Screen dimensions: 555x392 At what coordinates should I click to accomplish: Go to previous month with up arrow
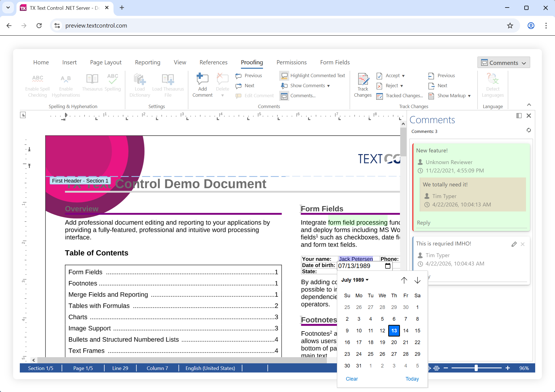(404, 280)
